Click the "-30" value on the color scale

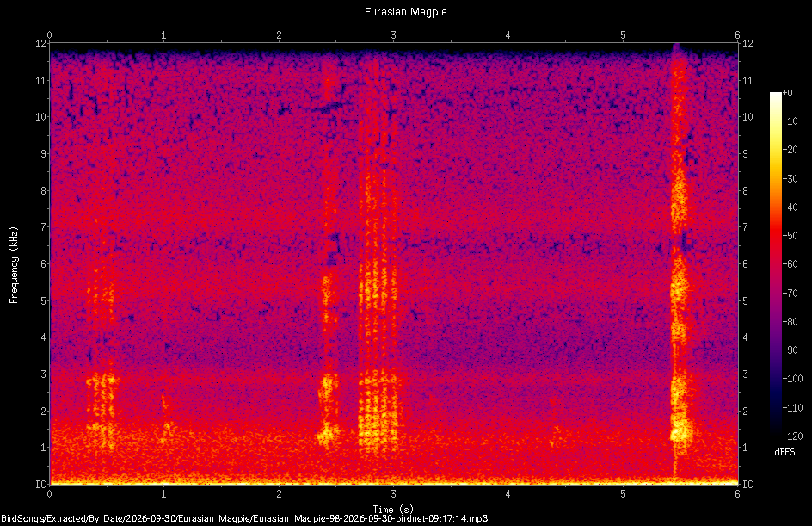point(790,179)
